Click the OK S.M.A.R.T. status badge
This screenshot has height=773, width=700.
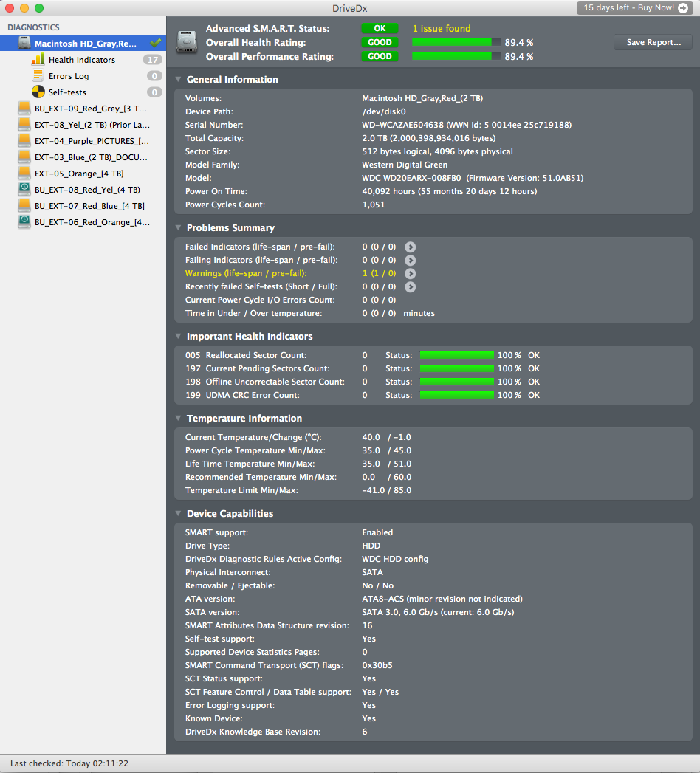click(380, 29)
